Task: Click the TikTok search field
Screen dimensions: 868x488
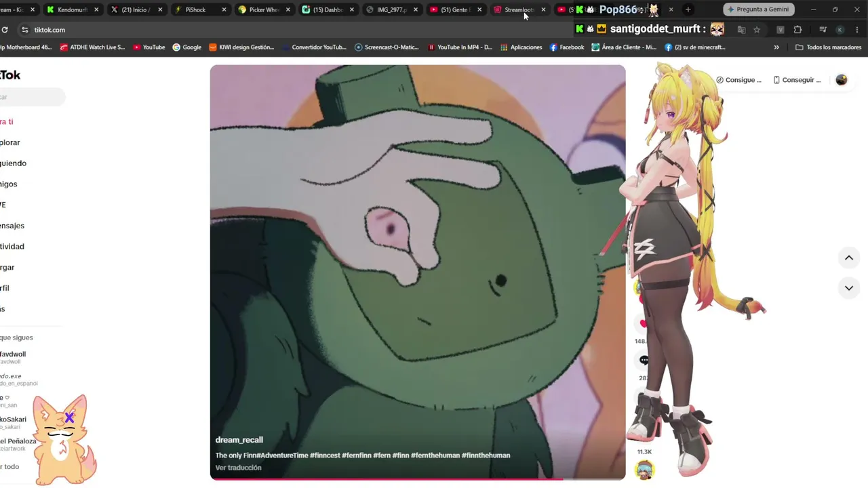Action: pyautogui.click(x=31, y=97)
